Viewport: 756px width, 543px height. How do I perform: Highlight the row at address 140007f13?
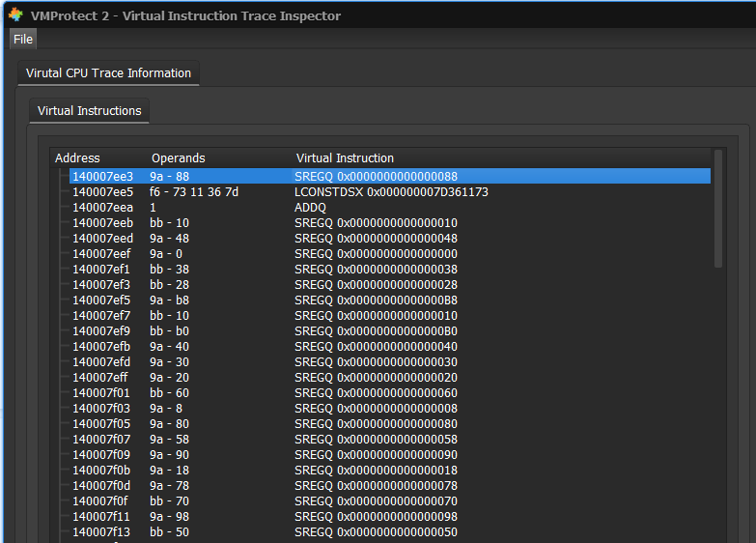click(x=102, y=532)
